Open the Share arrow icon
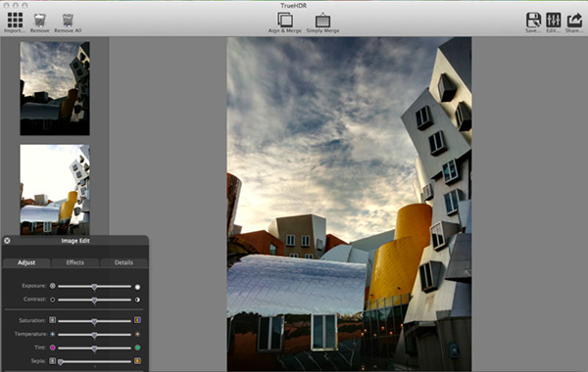Viewport: 588px width, 372px height. point(574,20)
